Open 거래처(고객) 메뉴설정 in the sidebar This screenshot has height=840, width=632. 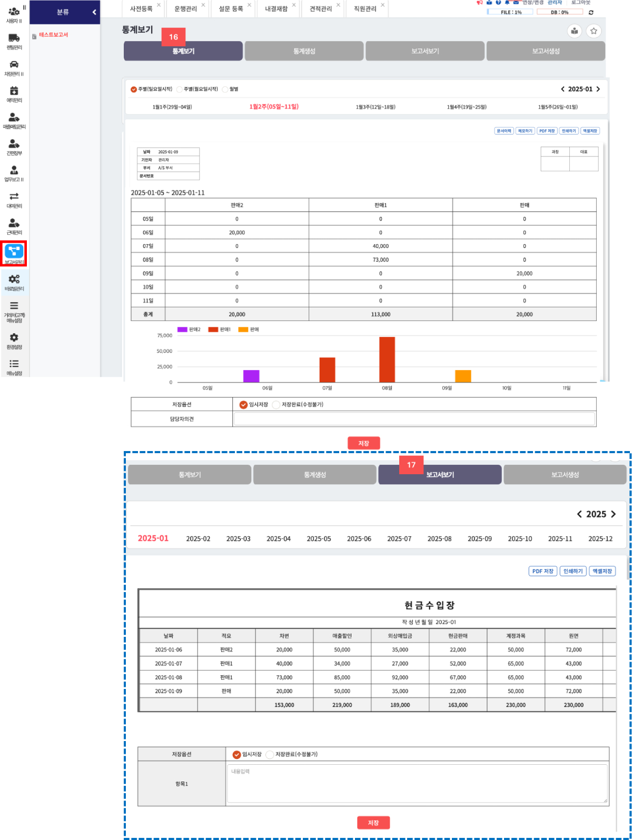point(14,312)
